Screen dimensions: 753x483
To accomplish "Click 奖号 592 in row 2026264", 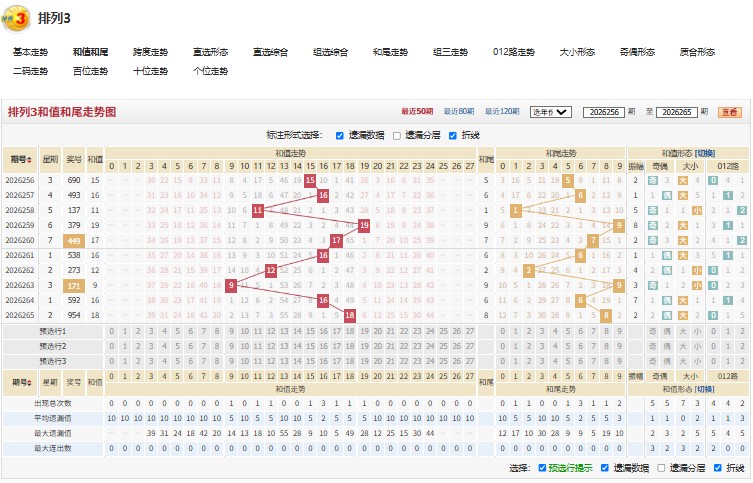I will pyautogui.click(x=74, y=300).
